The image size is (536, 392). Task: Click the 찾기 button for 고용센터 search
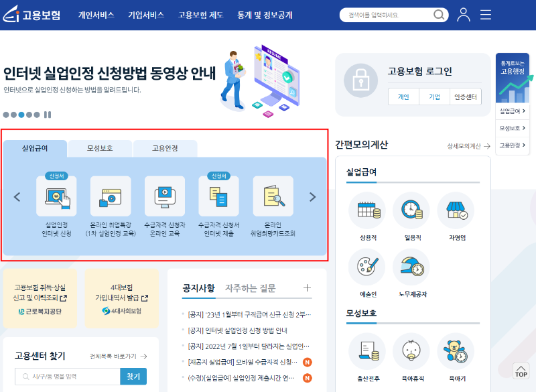pyautogui.click(x=132, y=376)
